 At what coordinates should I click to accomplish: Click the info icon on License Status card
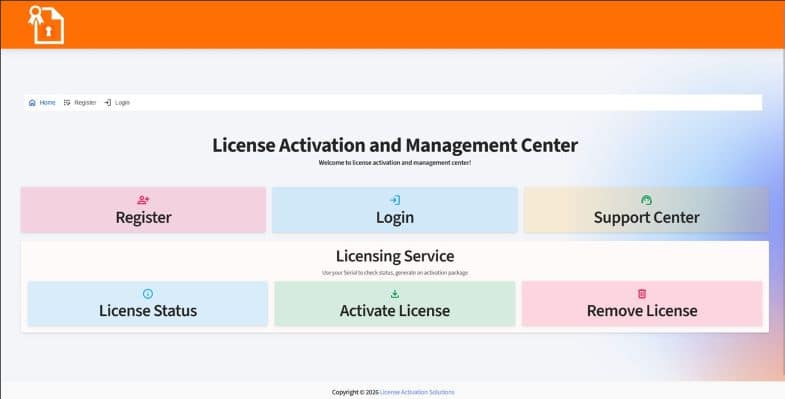148,293
